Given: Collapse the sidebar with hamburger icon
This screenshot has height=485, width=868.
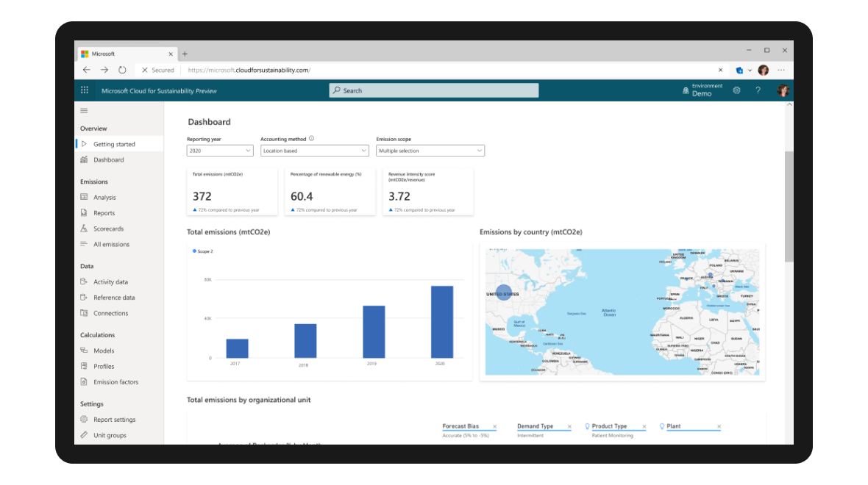Looking at the screenshot, I should pyautogui.click(x=84, y=111).
